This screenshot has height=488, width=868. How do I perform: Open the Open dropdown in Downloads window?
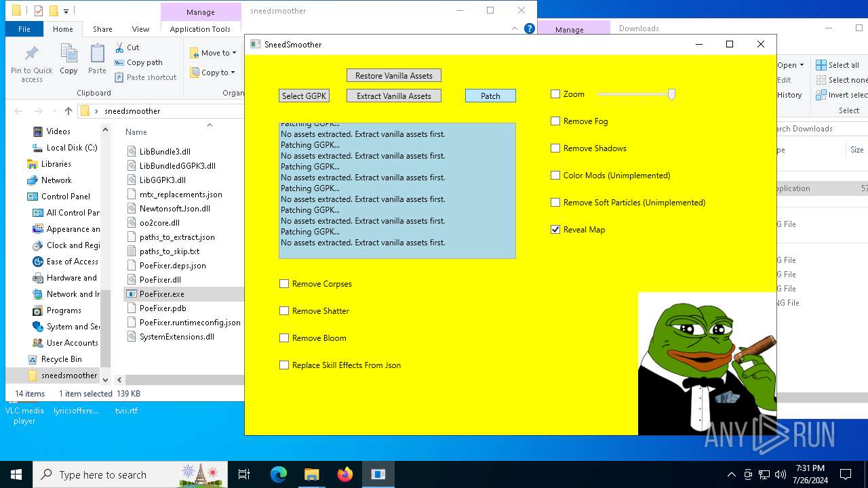[790, 65]
